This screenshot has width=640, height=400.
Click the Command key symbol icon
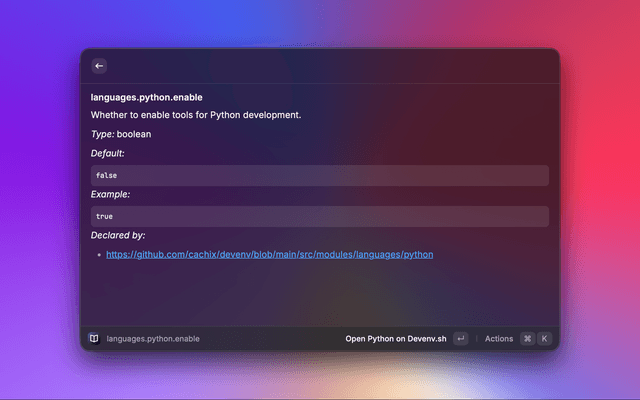pos(527,339)
